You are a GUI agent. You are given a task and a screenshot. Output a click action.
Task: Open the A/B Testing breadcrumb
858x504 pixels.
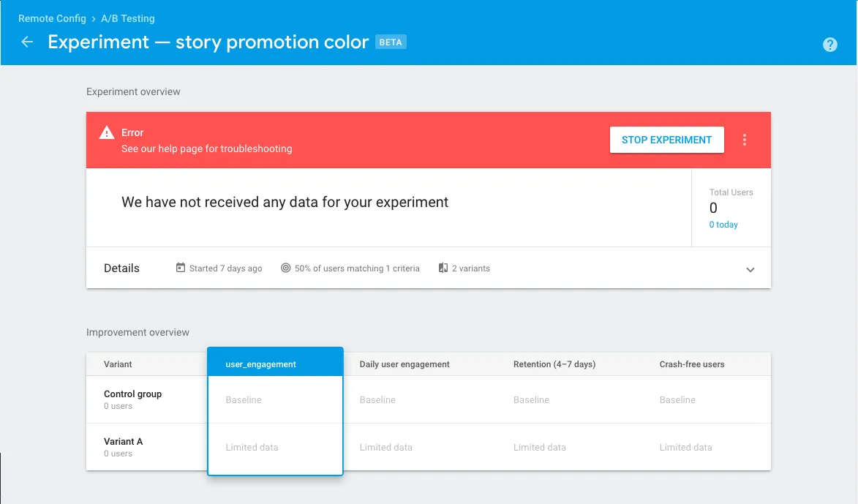pyautogui.click(x=127, y=18)
